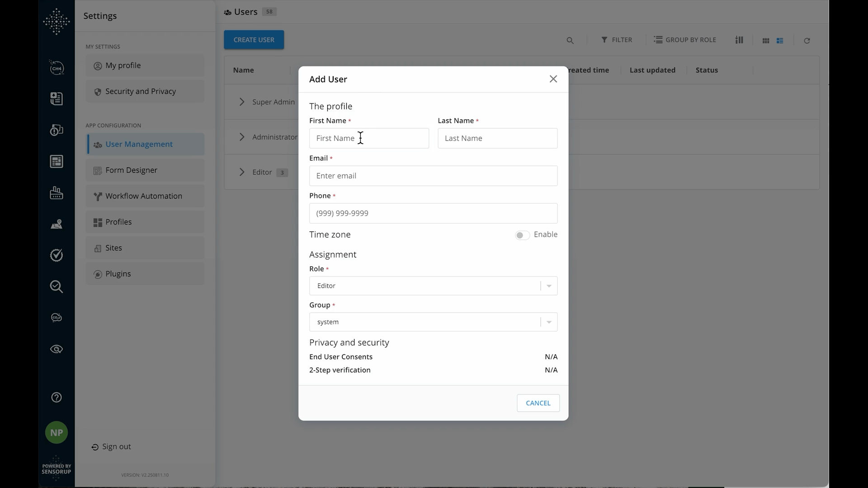
Task: Open the map locations icon in sidebar
Action: (x=56, y=224)
